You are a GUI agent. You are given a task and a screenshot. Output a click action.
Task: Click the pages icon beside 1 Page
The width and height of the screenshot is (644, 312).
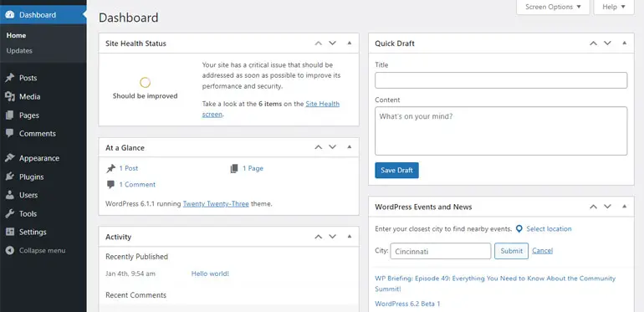(234, 168)
